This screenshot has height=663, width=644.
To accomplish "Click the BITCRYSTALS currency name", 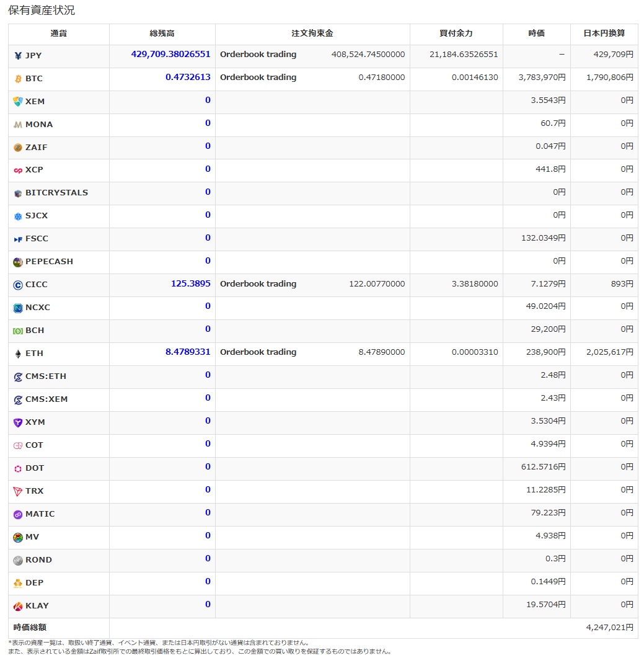I will pyautogui.click(x=56, y=193).
